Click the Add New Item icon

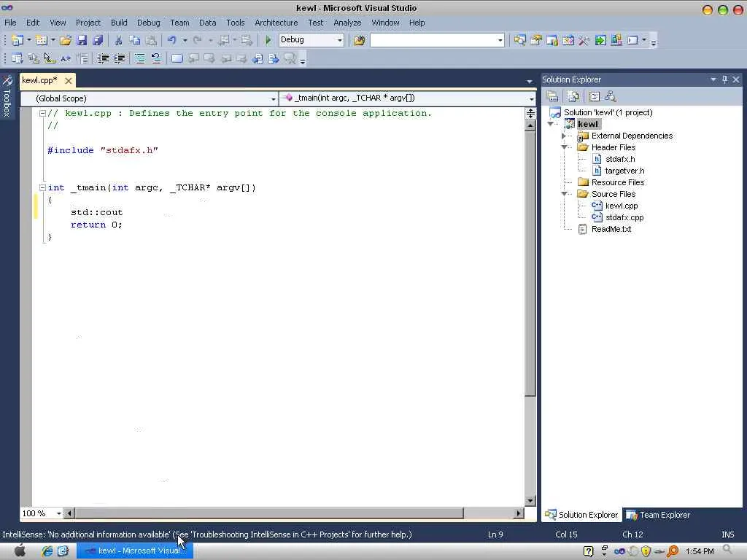coord(41,40)
